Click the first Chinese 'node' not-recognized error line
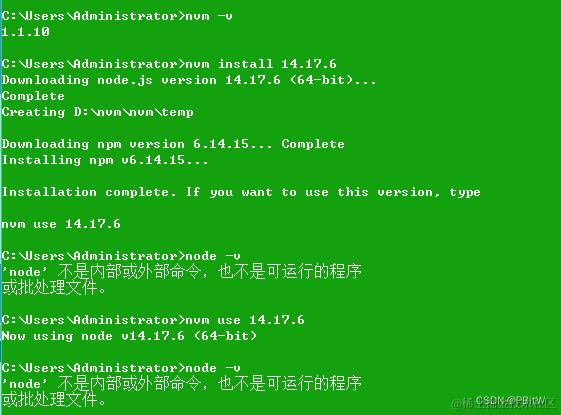The image size is (561, 415). point(182,272)
